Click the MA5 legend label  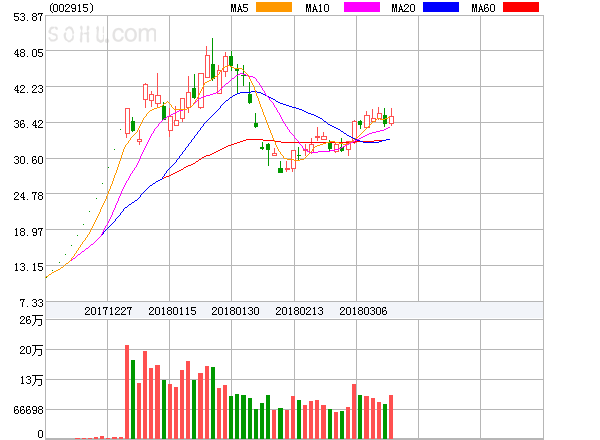point(240,8)
